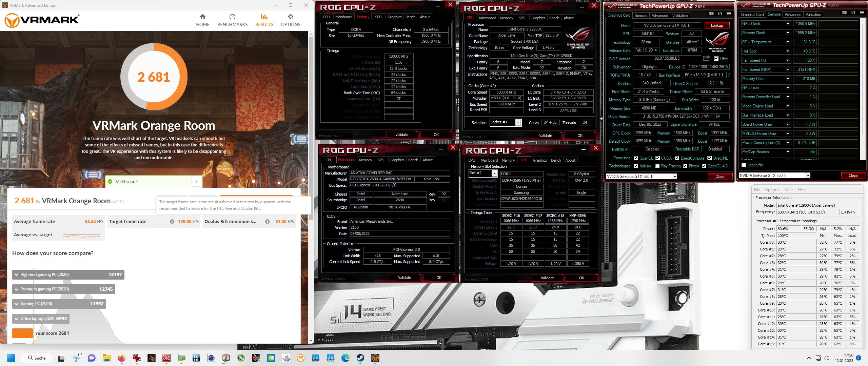The height and width of the screenshot is (366, 868).
Task: Open NVIDIA app from taskbar
Action: point(271,358)
